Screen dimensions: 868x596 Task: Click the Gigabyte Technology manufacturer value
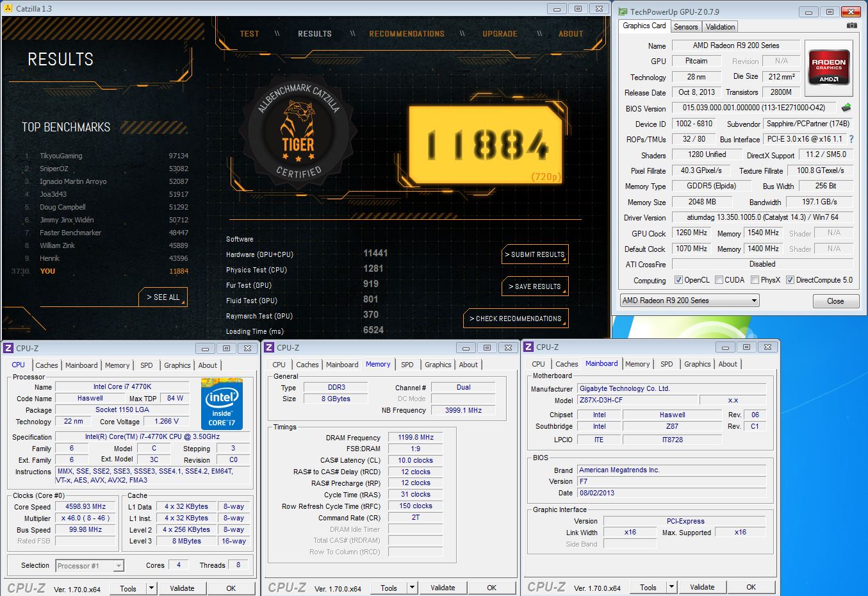(x=672, y=388)
